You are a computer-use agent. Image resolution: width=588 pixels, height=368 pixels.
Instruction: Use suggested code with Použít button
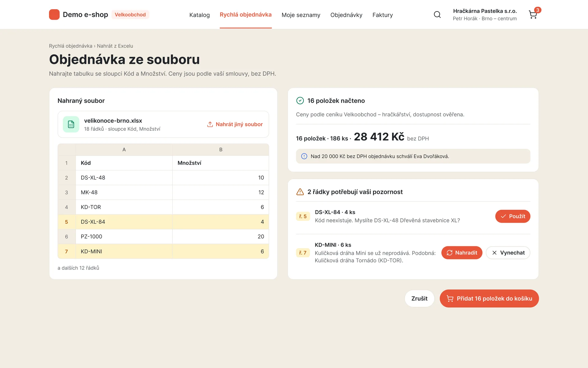click(x=513, y=217)
